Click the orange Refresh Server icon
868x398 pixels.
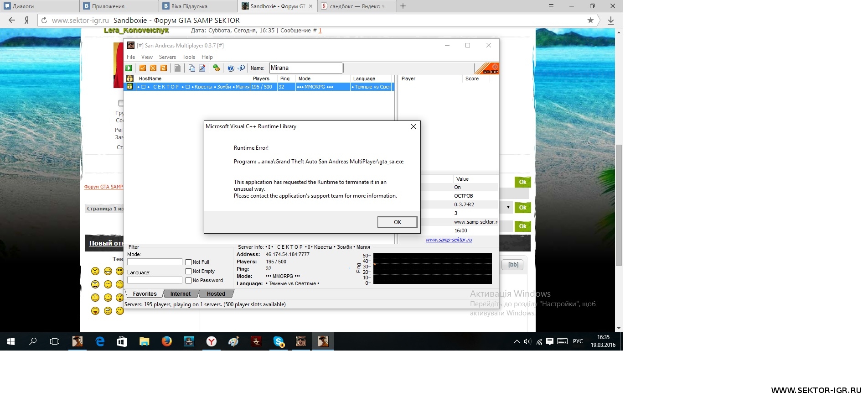(164, 68)
